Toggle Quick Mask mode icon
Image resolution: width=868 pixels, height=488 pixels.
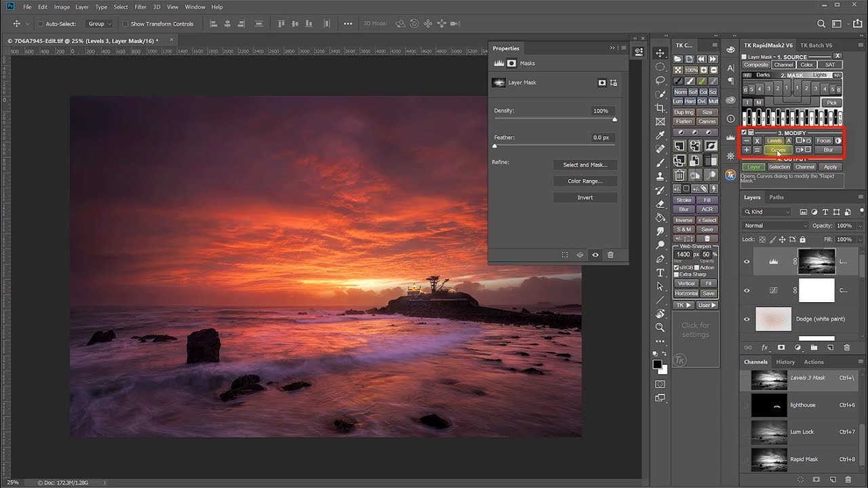point(660,384)
